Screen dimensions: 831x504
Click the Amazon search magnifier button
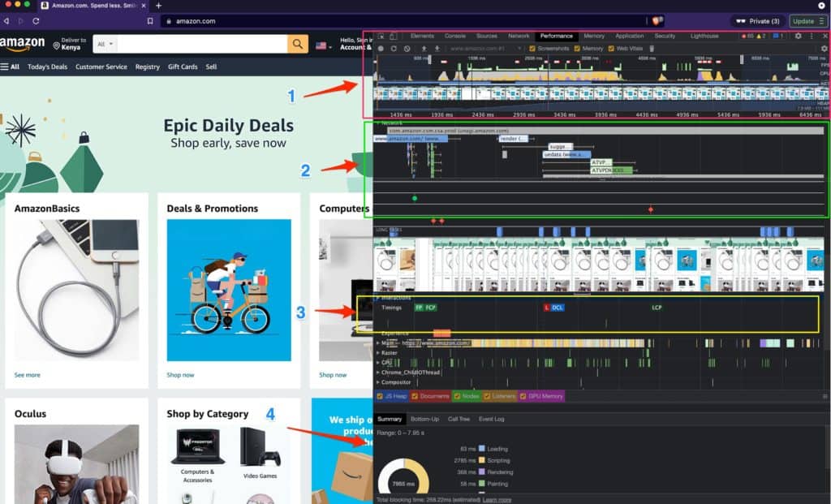298,44
